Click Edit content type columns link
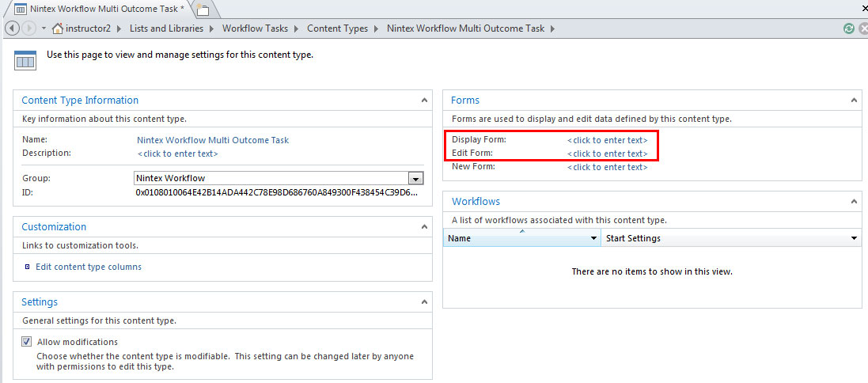The height and width of the screenshot is (383, 868). coord(89,267)
